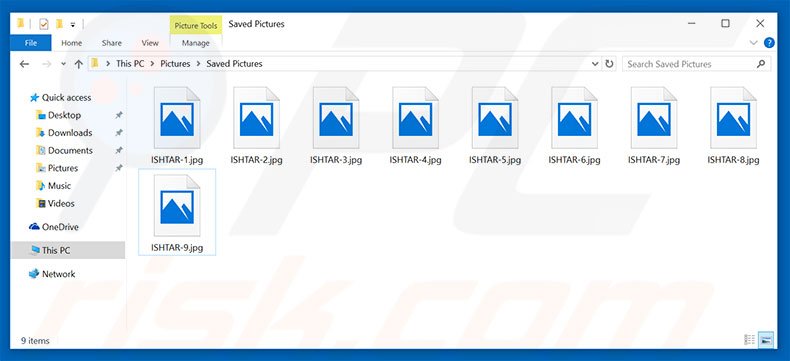Click the Back navigation arrow
790x361 pixels.
24,64
